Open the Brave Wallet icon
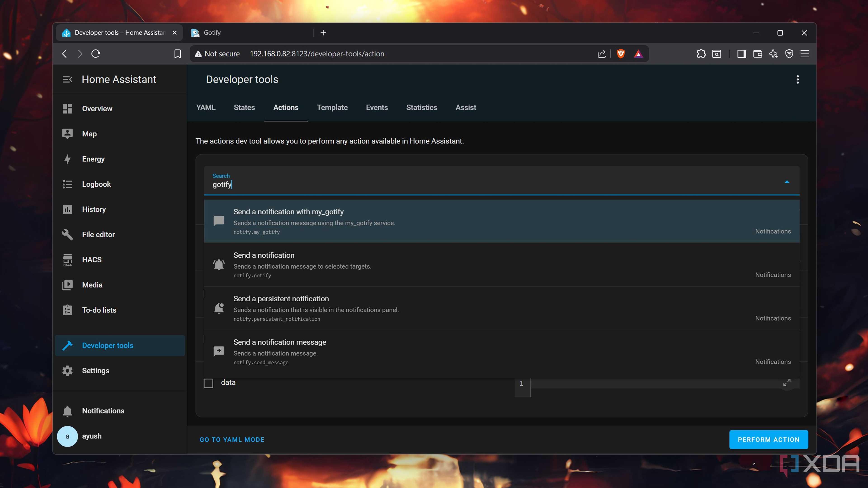The image size is (868, 488). [757, 54]
